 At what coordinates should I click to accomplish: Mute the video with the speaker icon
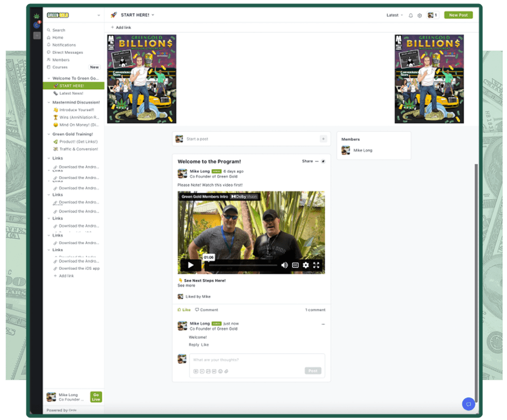(x=285, y=265)
